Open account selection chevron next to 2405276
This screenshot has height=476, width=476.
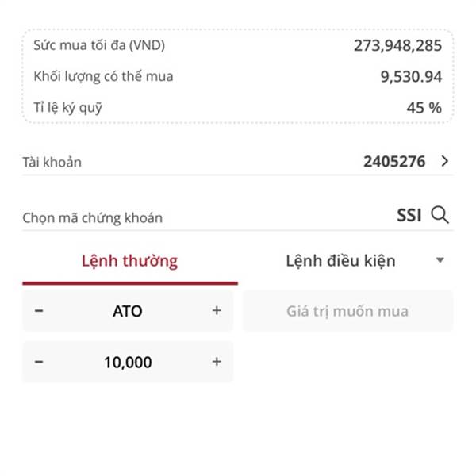445,161
